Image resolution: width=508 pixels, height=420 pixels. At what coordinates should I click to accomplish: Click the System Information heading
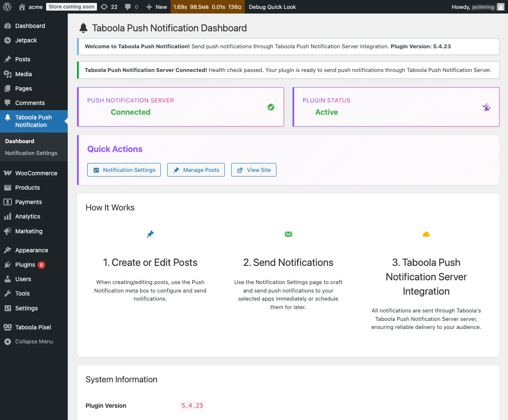coord(121,379)
